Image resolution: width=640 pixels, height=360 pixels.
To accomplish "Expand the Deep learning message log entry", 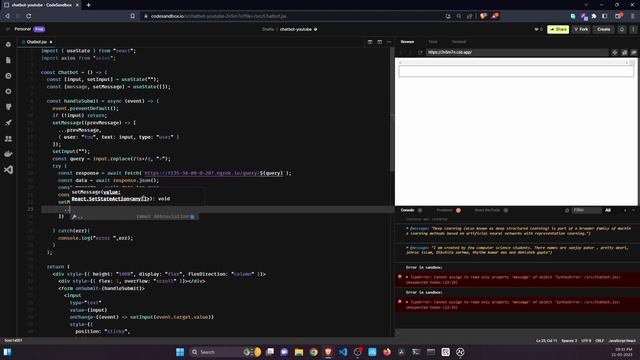I will click(407, 229).
